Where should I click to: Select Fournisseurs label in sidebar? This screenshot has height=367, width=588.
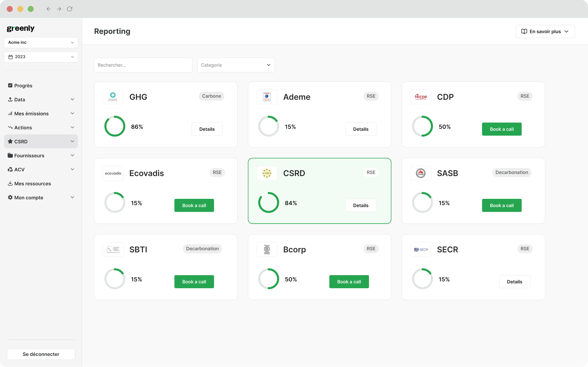[x=29, y=156]
